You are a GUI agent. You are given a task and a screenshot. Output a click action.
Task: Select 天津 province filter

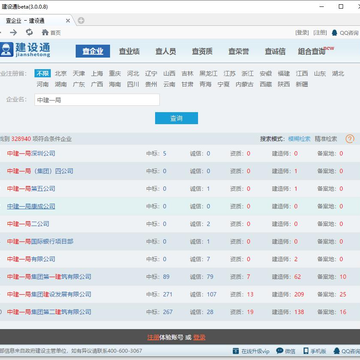pos(79,73)
